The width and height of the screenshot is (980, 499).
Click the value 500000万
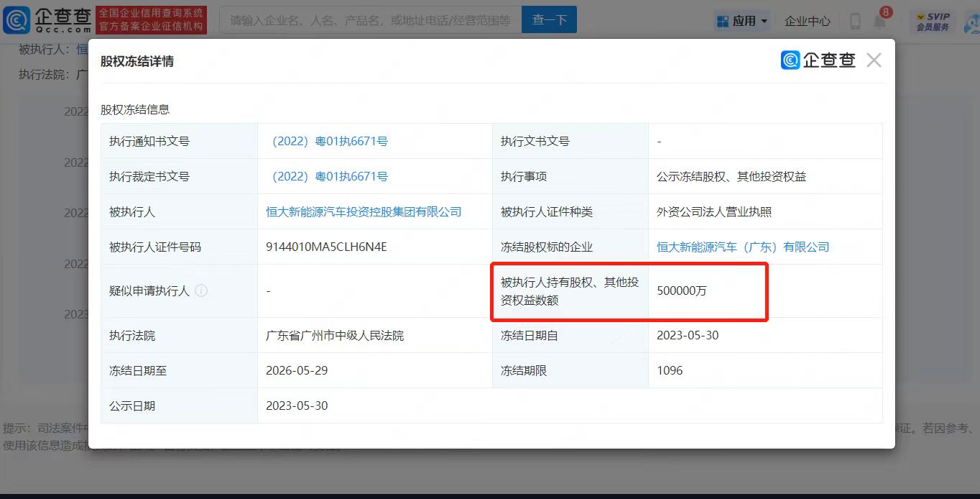[682, 290]
